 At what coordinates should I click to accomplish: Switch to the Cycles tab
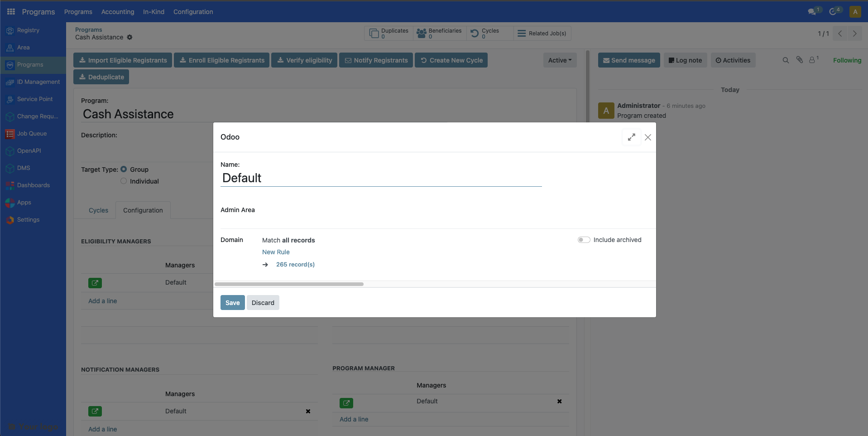tap(98, 210)
